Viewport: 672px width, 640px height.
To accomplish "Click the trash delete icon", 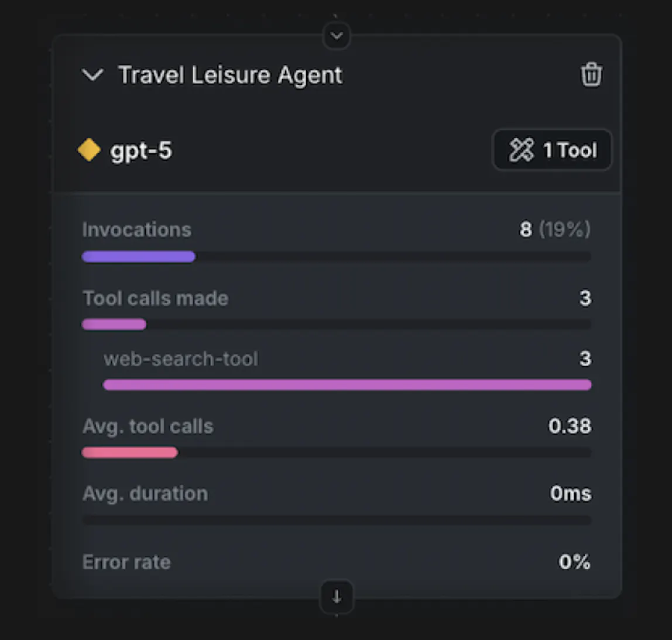I will [591, 75].
